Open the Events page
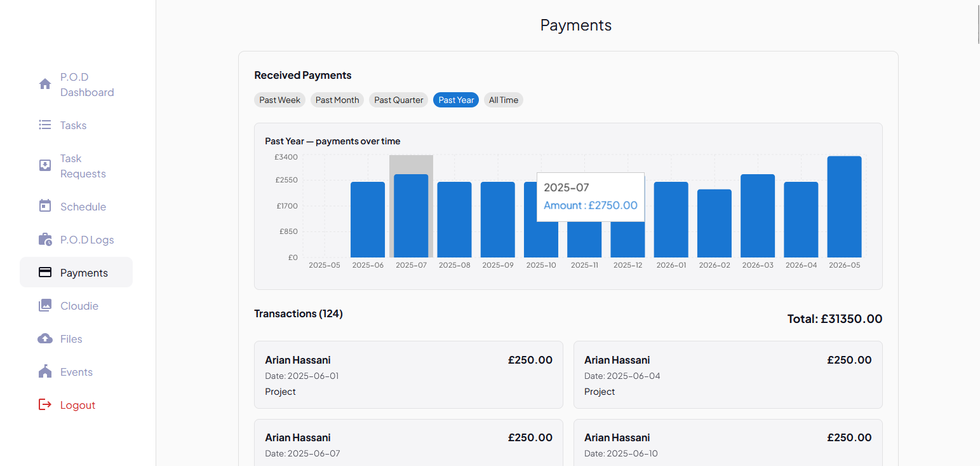This screenshot has width=980, height=466. click(76, 372)
